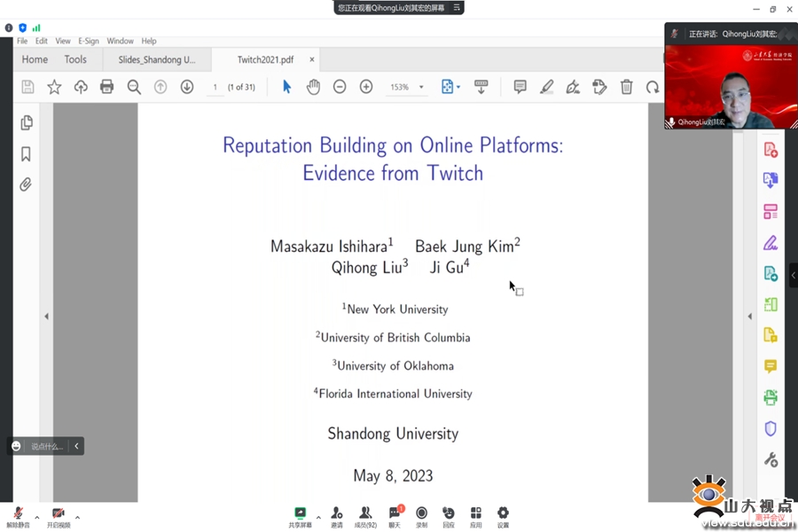Open the Highlight text pen tool
Image resolution: width=798 pixels, height=532 pixels.
(547, 87)
